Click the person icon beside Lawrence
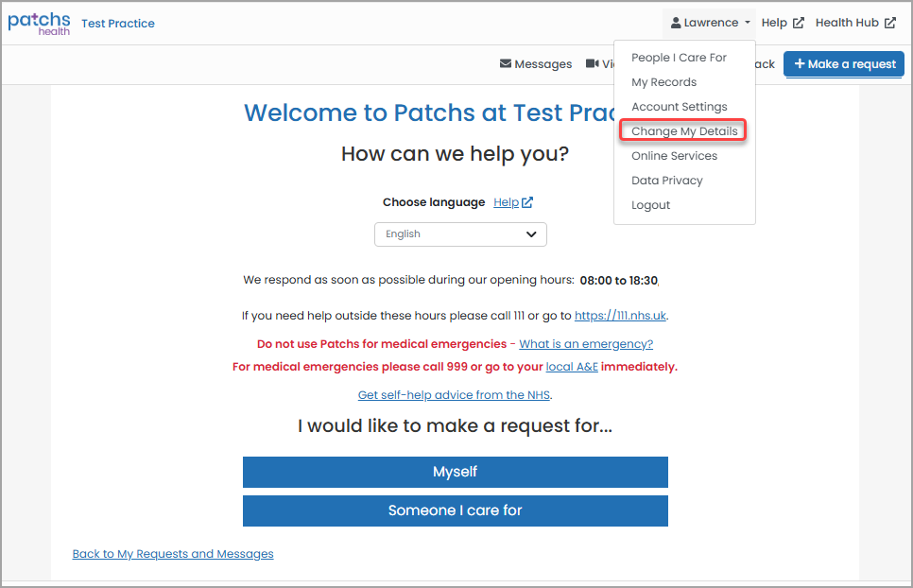 pyautogui.click(x=675, y=23)
